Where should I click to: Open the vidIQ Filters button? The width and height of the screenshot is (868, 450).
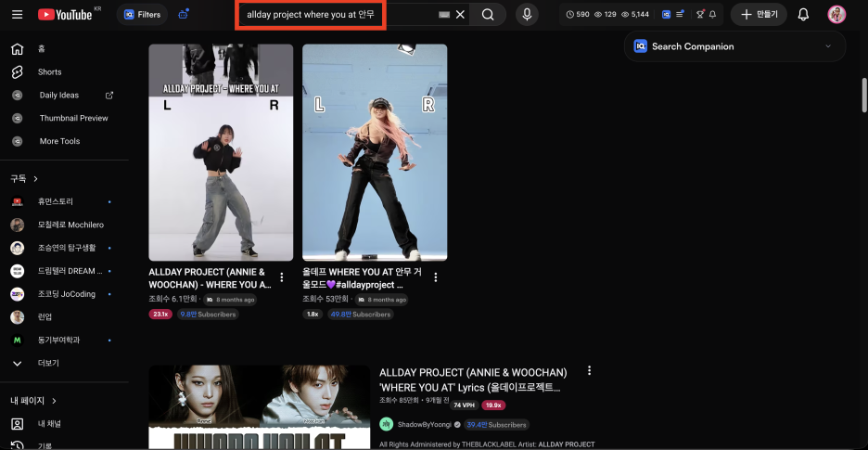tap(142, 15)
